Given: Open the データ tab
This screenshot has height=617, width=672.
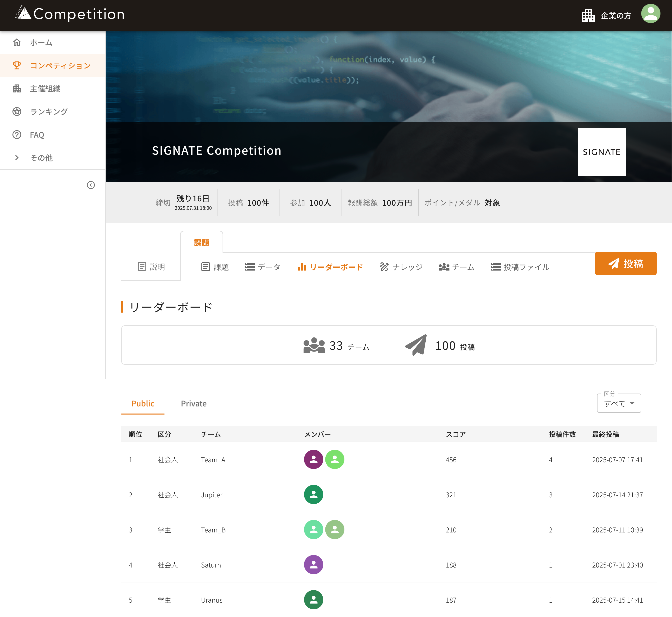Looking at the screenshot, I should (262, 267).
